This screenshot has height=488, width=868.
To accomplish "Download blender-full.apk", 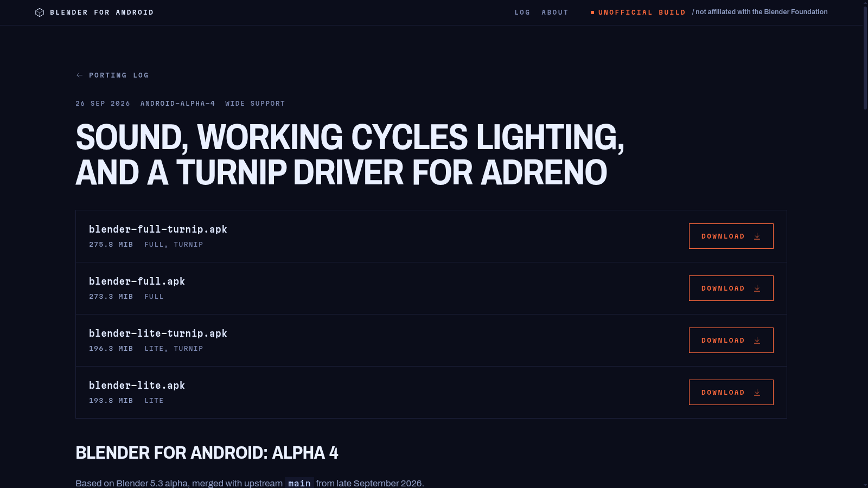I will tap(731, 288).
